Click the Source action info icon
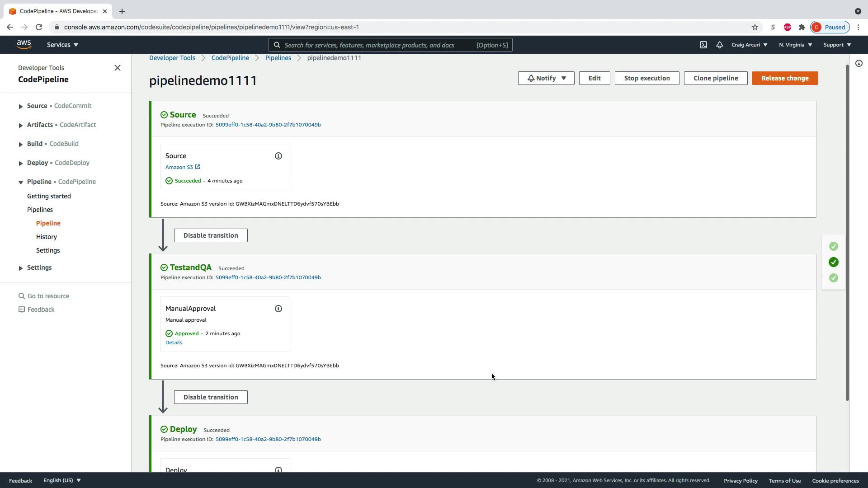868x488 pixels. click(x=278, y=156)
